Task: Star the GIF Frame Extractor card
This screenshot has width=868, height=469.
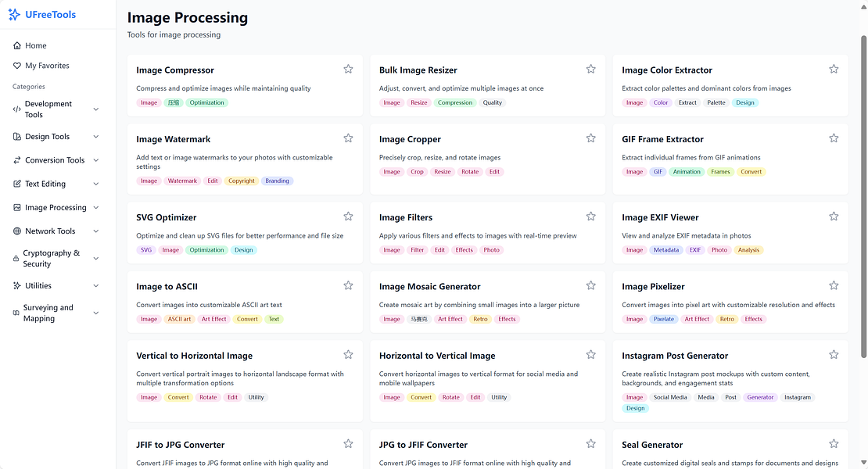Action: click(x=834, y=137)
